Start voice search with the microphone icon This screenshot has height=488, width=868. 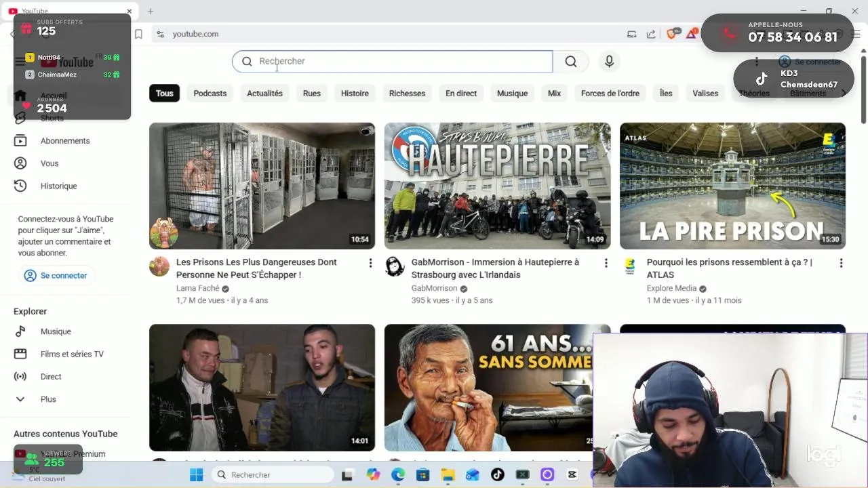click(609, 62)
